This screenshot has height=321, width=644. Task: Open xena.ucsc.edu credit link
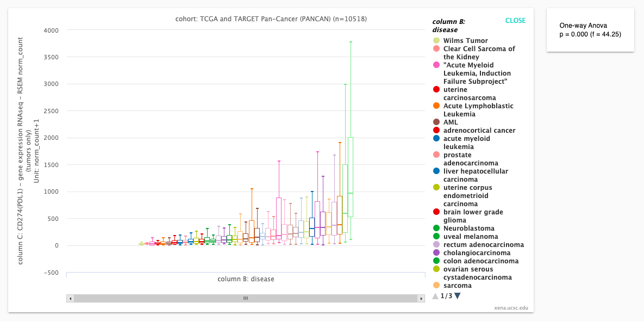click(511, 307)
